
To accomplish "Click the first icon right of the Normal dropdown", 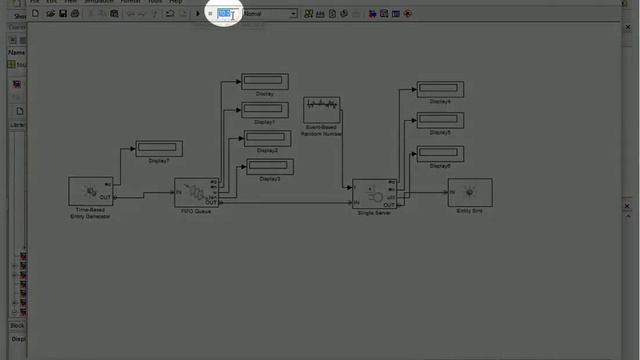I will coord(309,14).
